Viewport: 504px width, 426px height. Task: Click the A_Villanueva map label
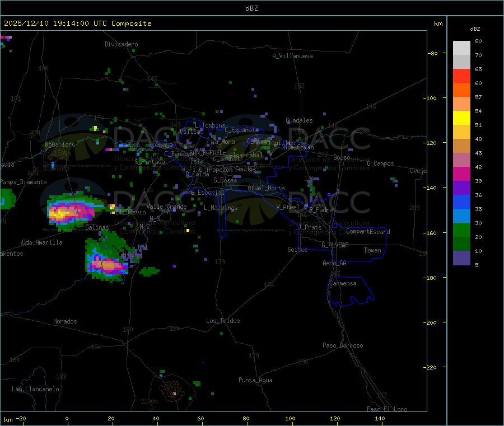292,56
